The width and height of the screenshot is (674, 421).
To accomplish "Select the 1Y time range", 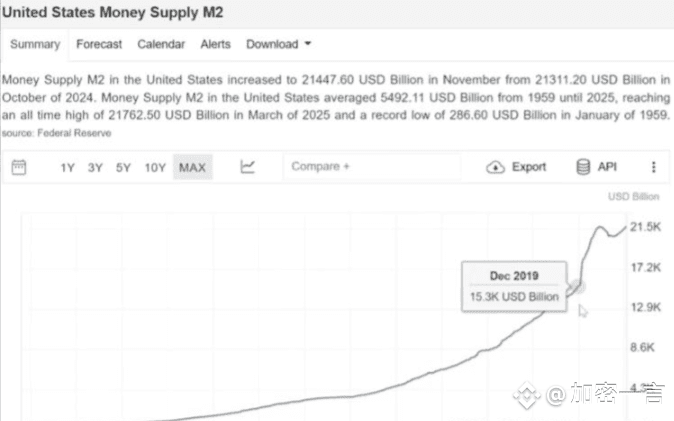I will click(67, 167).
